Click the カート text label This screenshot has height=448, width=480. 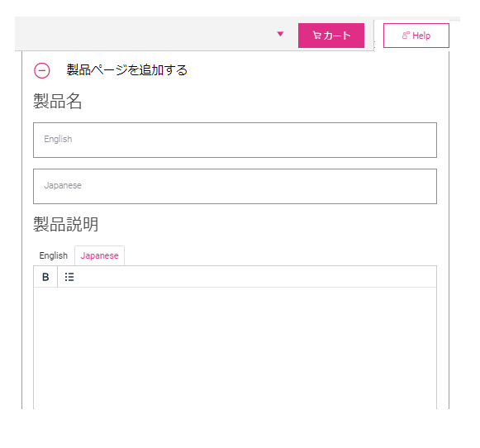coord(337,36)
